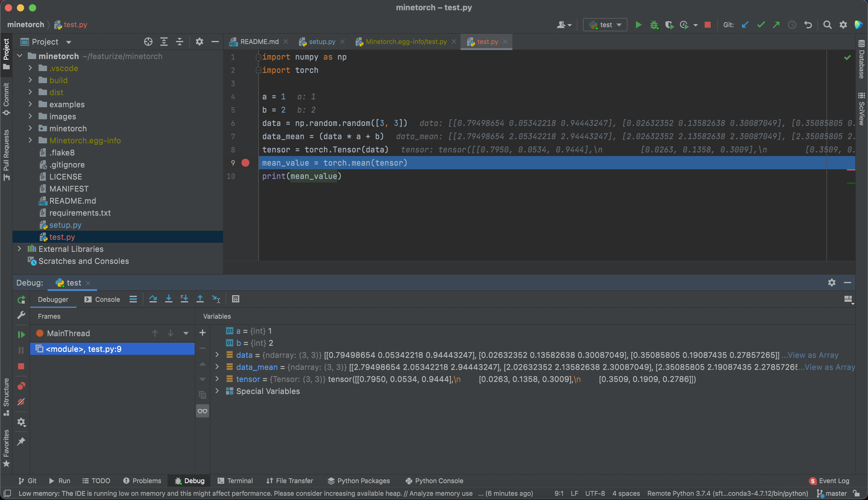
Task: Open the Terminal tool window button
Action: (x=235, y=480)
